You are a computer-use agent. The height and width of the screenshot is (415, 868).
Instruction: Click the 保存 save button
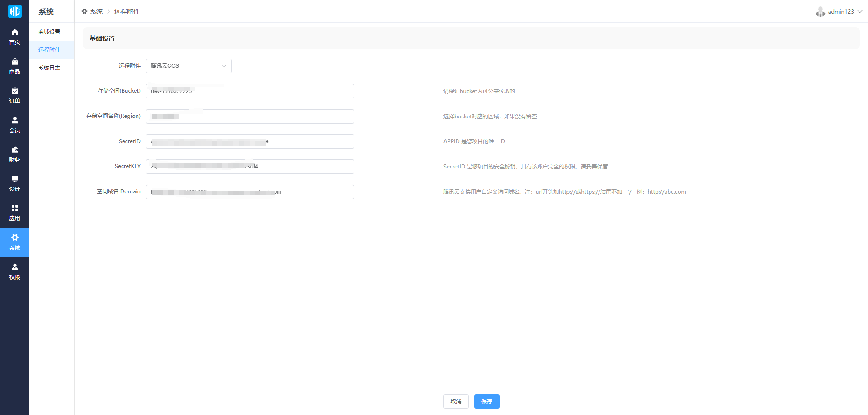486,401
